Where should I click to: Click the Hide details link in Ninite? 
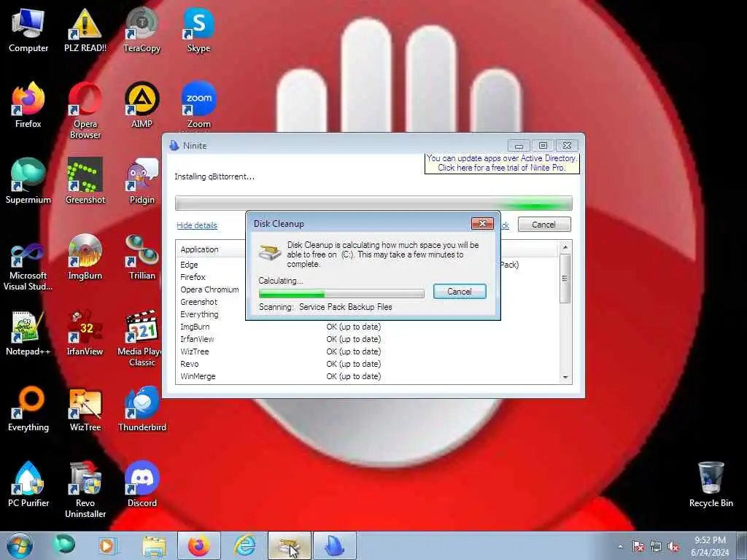click(197, 225)
